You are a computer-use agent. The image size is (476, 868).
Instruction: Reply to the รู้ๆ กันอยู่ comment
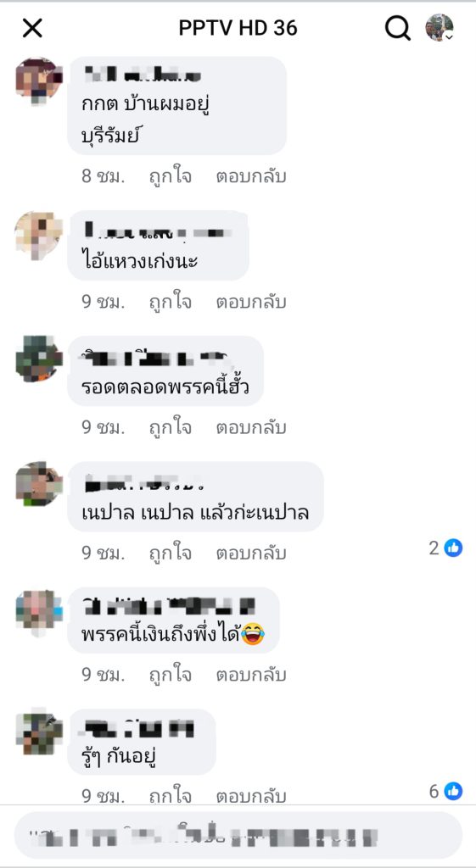(251, 797)
